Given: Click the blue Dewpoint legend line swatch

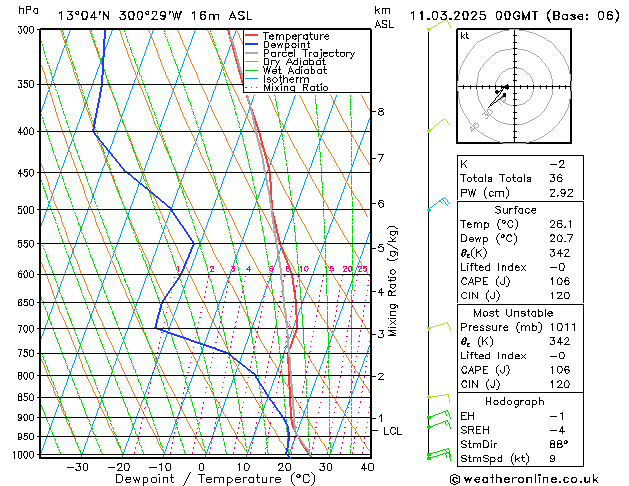Looking at the screenshot, I should 251,45.
